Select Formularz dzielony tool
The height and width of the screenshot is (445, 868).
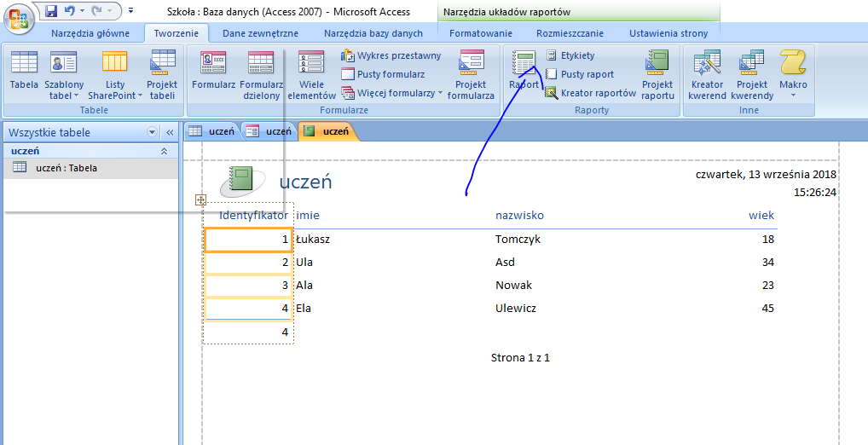(261, 73)
